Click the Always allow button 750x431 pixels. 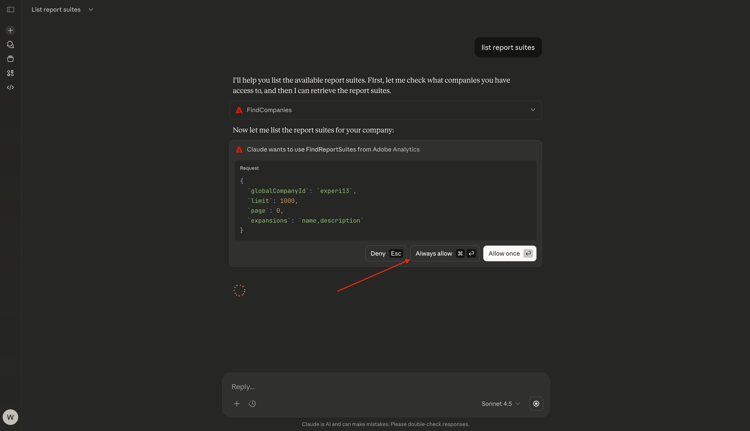(445, 254)
